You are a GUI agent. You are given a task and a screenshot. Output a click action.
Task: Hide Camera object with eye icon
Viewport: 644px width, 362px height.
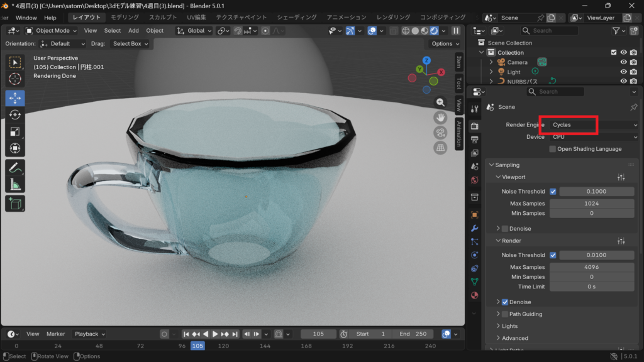624,62
